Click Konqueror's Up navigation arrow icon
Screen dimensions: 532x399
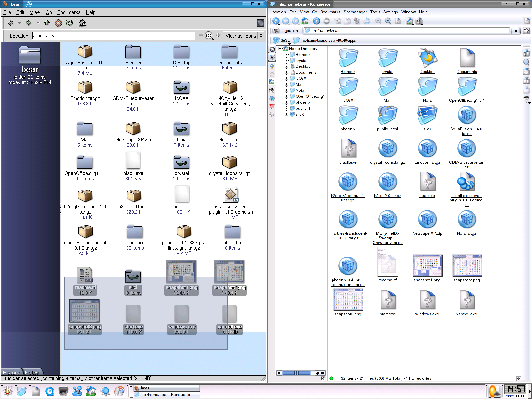coord(276,21)
